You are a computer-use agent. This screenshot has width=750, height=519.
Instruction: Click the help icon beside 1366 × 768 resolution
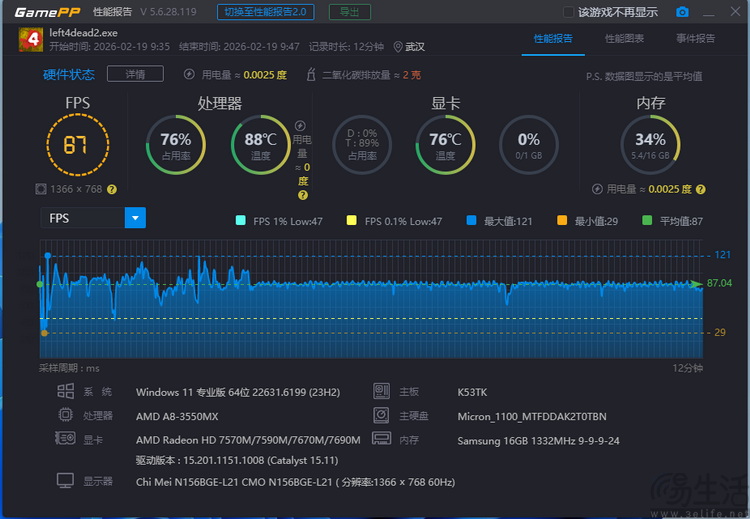(112, 189)
